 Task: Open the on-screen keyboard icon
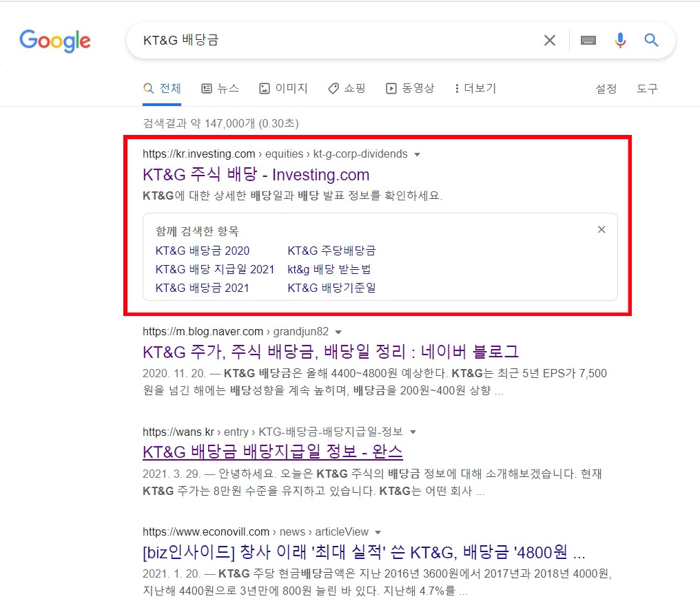[x=588, y=40]
